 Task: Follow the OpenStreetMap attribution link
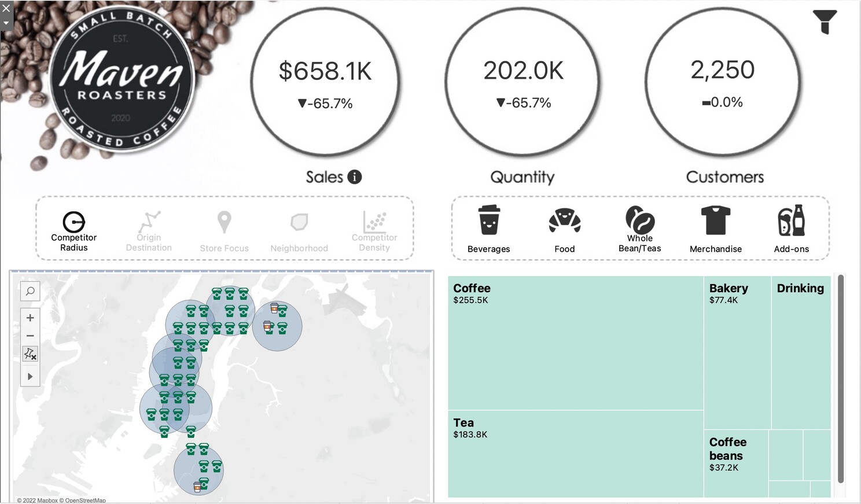(x=86, y=501)
